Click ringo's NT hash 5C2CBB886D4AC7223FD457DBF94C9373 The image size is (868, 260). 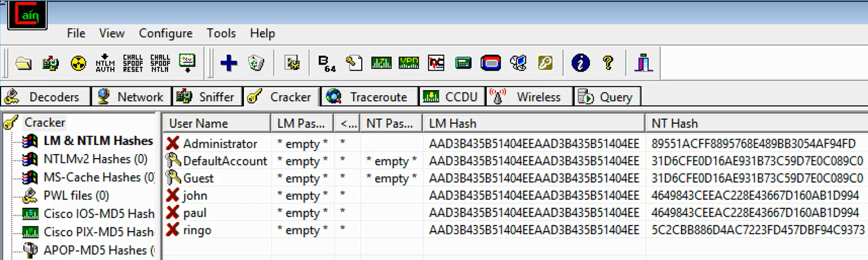pos(758,230)
